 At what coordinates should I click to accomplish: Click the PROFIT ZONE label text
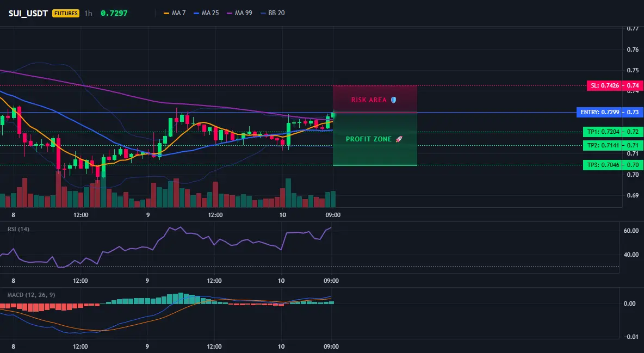coord(369,139)
